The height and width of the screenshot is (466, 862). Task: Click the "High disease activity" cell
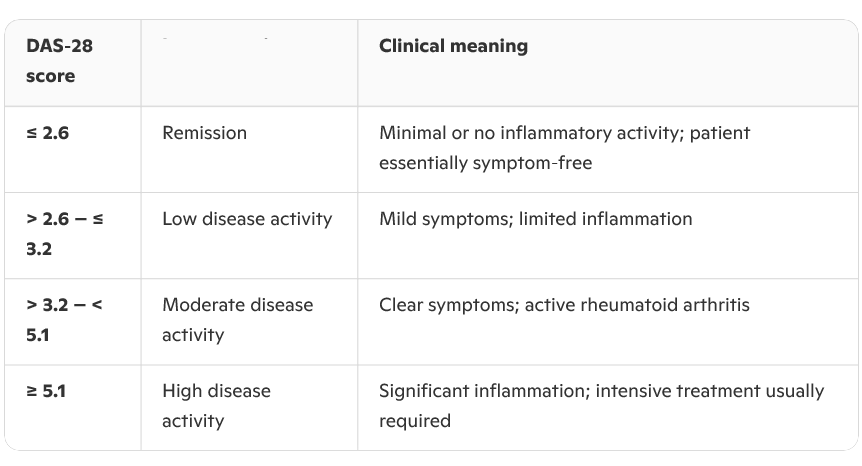[216, 405]
